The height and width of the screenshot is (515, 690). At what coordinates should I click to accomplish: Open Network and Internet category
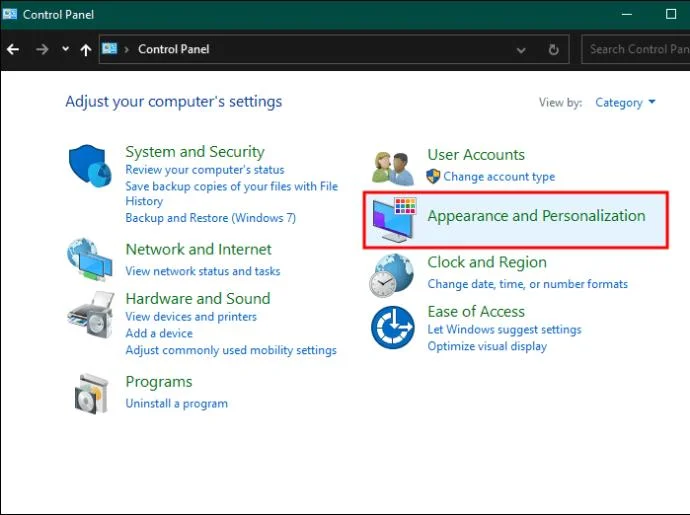click(198, 249)
